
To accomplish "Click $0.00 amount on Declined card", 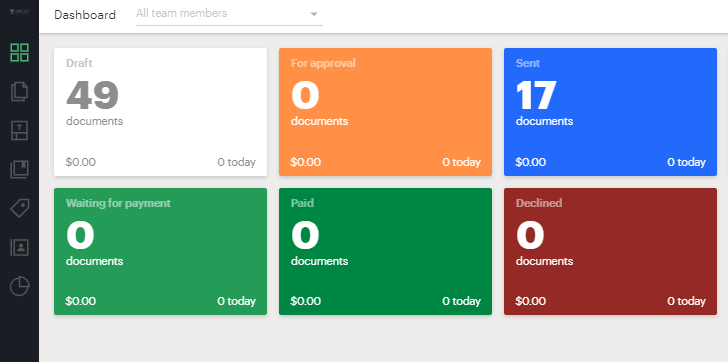I will pos(531,301).
